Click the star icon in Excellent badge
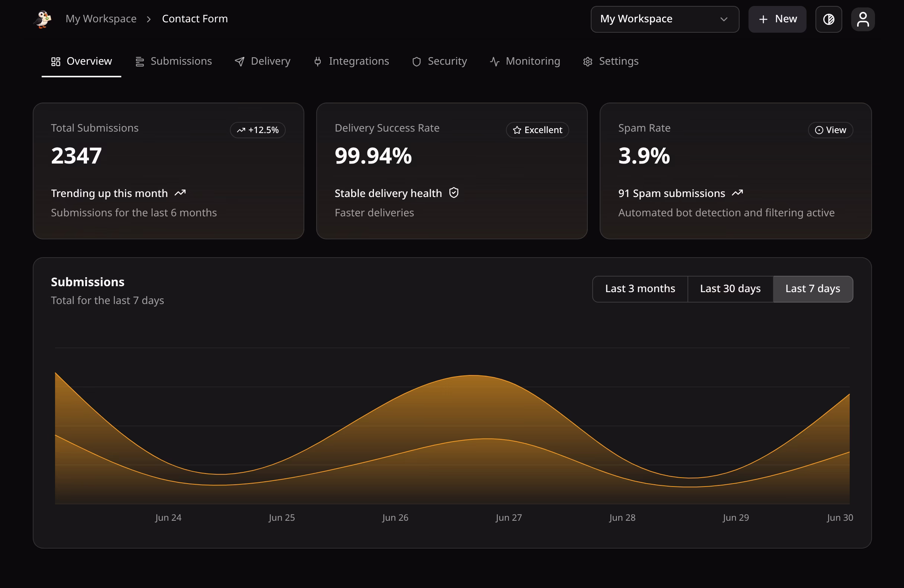This screenshot has height=588, width=904. click(517, 130)
